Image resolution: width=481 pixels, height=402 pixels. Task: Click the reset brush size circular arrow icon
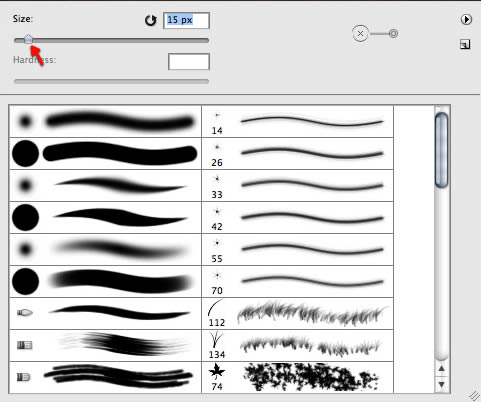[x=151, y=20]
